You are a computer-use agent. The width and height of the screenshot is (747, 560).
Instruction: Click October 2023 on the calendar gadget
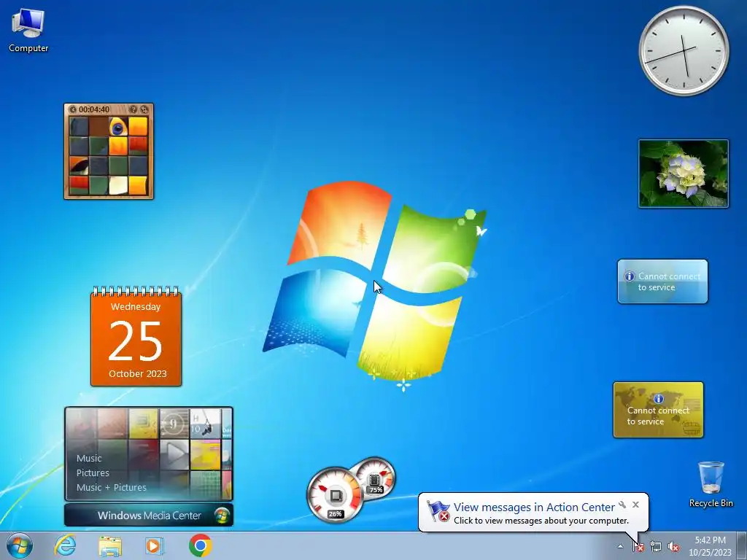point(138,374)
